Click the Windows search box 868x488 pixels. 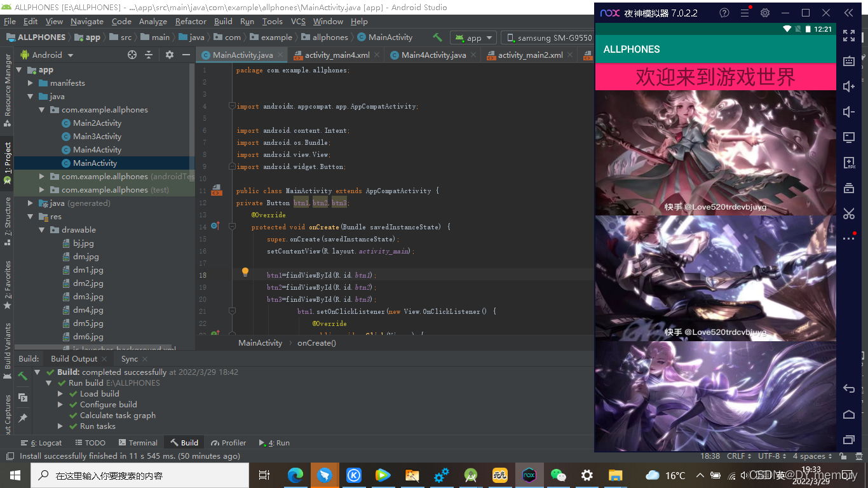(x=140, y=475)
